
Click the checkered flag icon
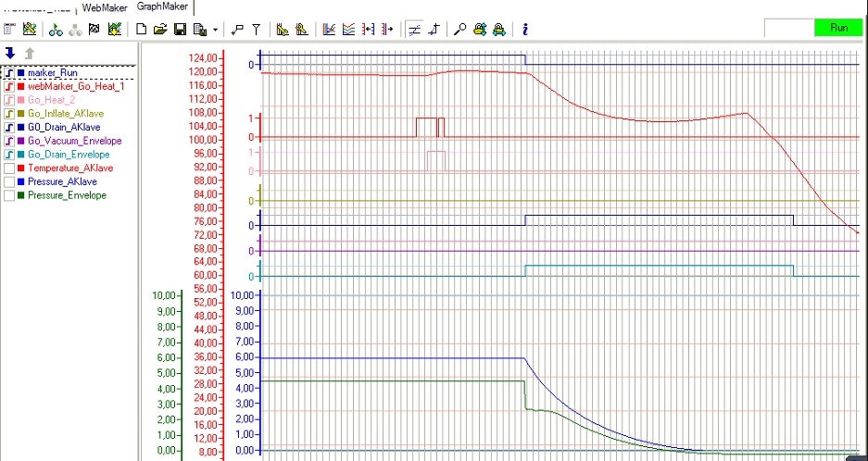pos(94,29)
